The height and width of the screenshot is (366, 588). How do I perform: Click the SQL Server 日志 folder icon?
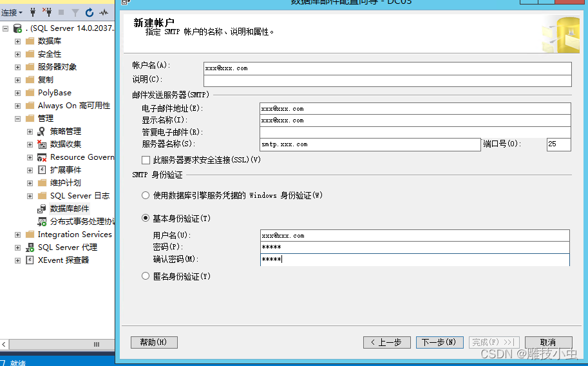[42, 196]
